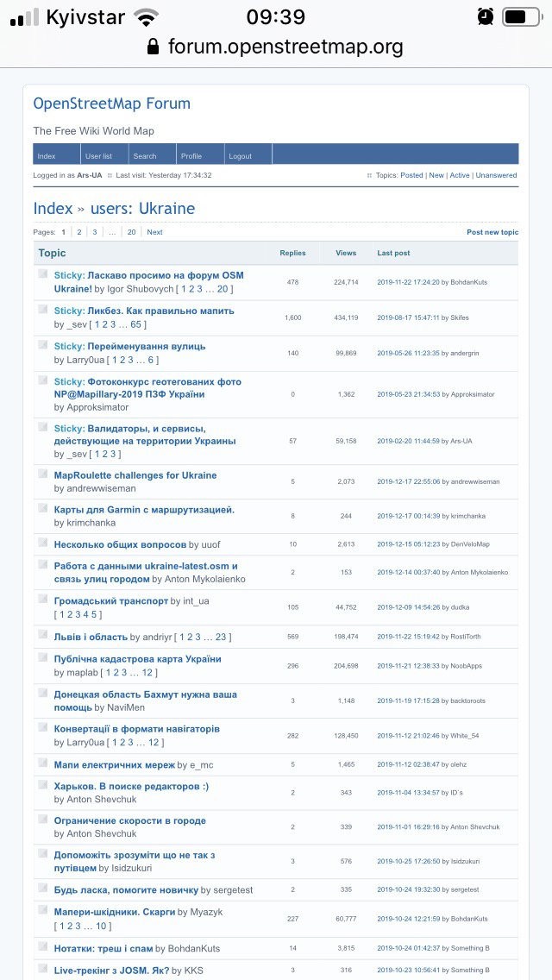The image size is (552, 980).
Task: Show Active topics
Action: [x=460, y=176]
